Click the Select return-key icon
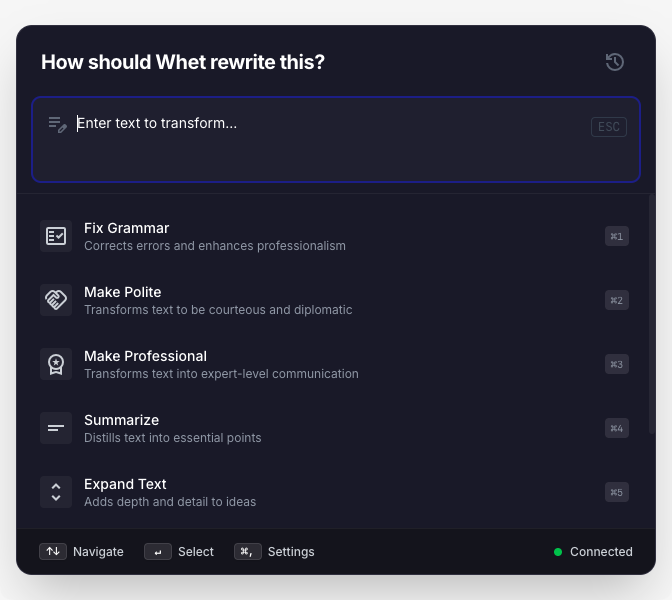 [158, 552]
